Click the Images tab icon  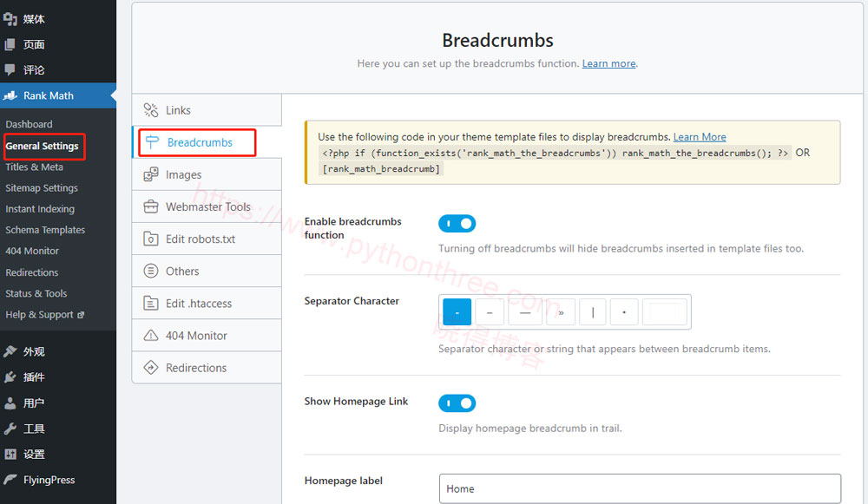coord(151,175)
